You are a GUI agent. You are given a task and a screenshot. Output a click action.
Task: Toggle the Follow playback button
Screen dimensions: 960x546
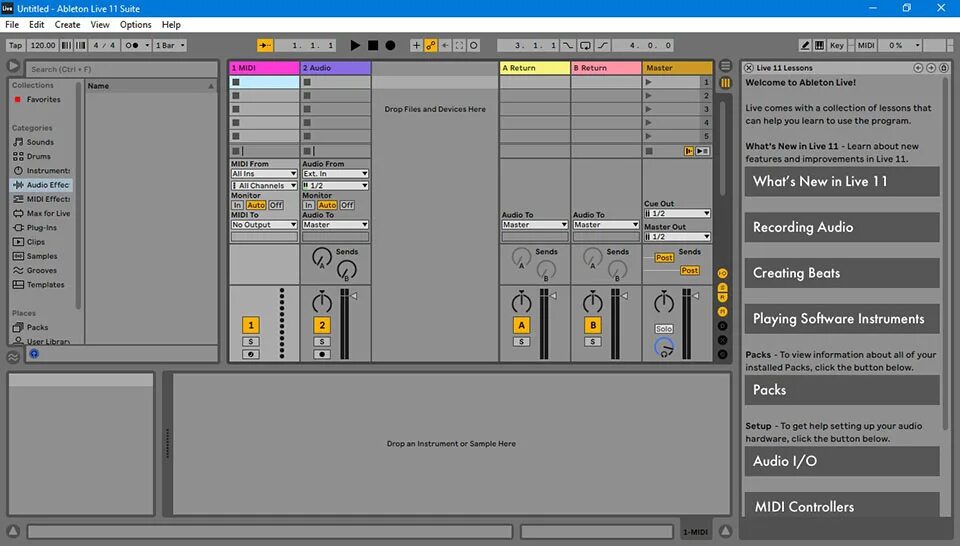click(264, 45)
